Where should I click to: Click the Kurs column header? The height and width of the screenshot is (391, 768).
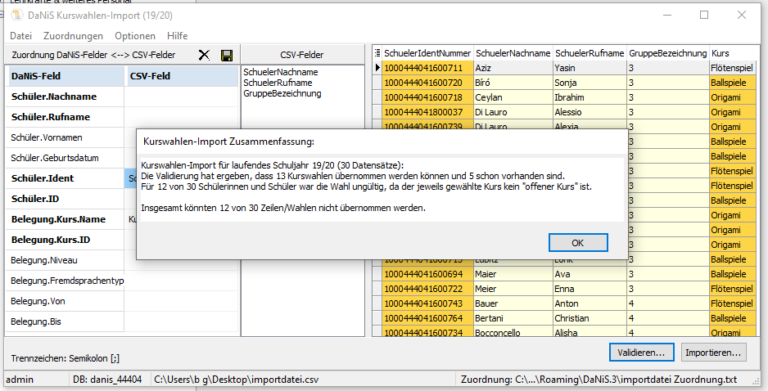tap(733, 53)
